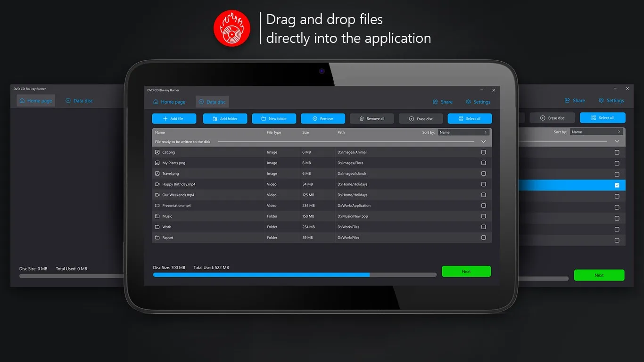Click the green Next button in center window

pos(466,271)
